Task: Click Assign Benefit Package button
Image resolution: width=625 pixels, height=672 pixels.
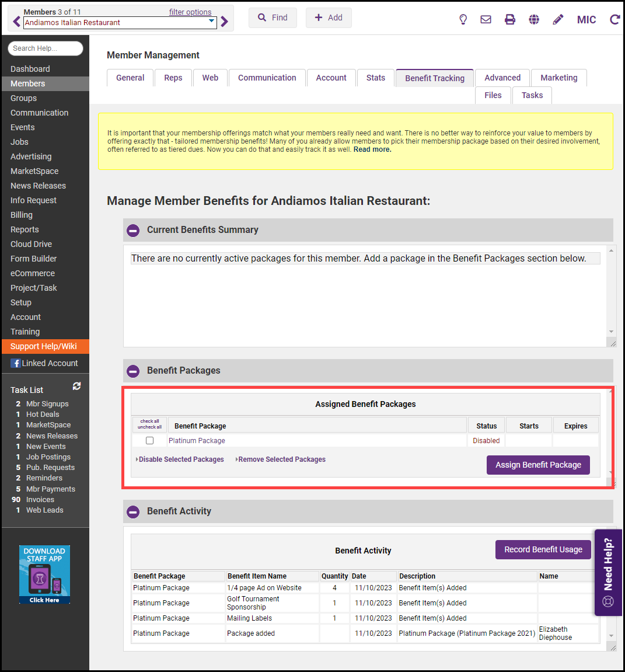Action: click(x=538, y=465)
